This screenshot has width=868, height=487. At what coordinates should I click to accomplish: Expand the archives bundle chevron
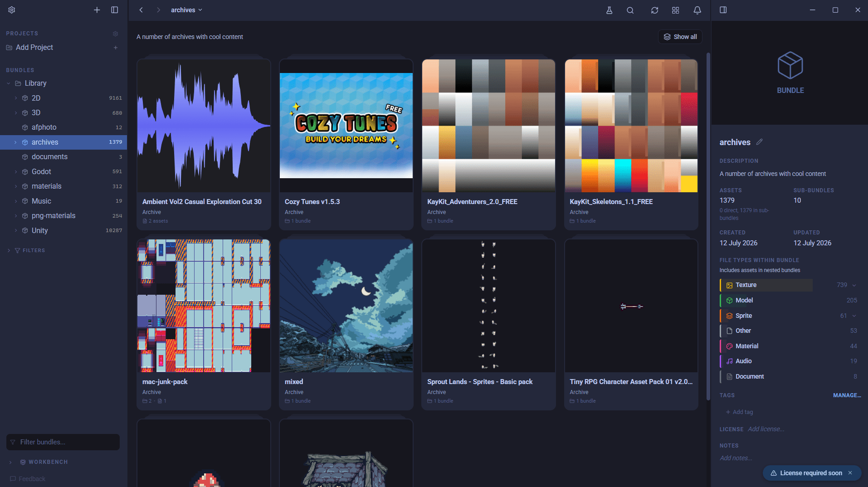click(x=16, y=142)
